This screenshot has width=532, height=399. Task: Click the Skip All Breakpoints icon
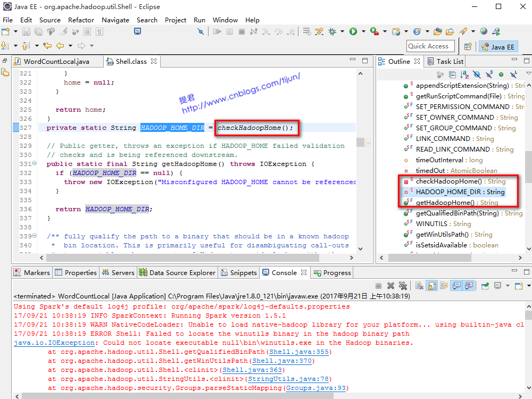coord(201,31)
